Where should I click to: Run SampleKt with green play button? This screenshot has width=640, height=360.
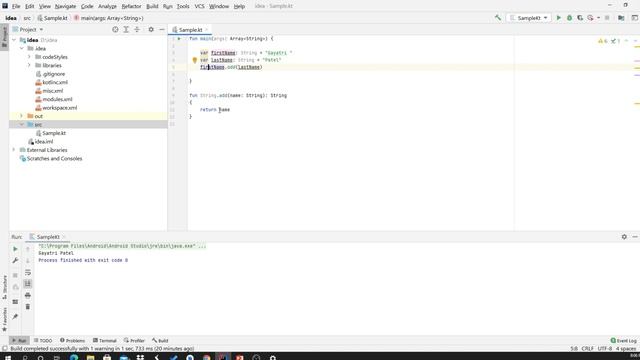[x=559, y=18]
